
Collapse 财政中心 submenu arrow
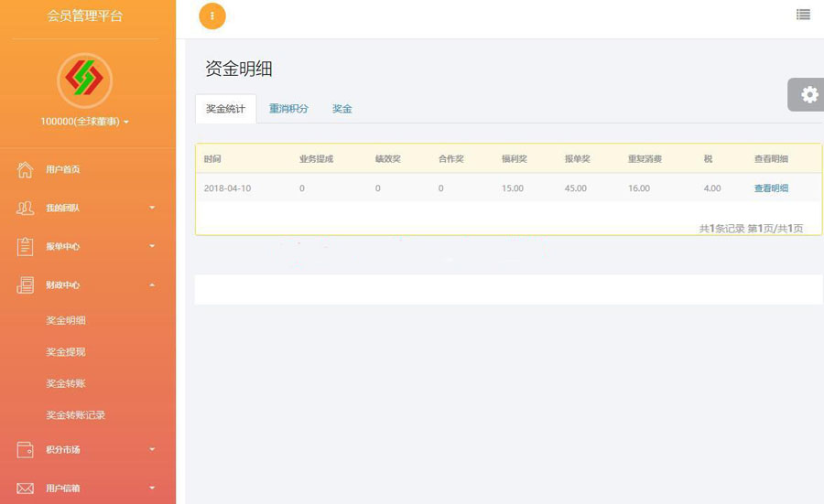pyautogui.click(x=152, y=285)
